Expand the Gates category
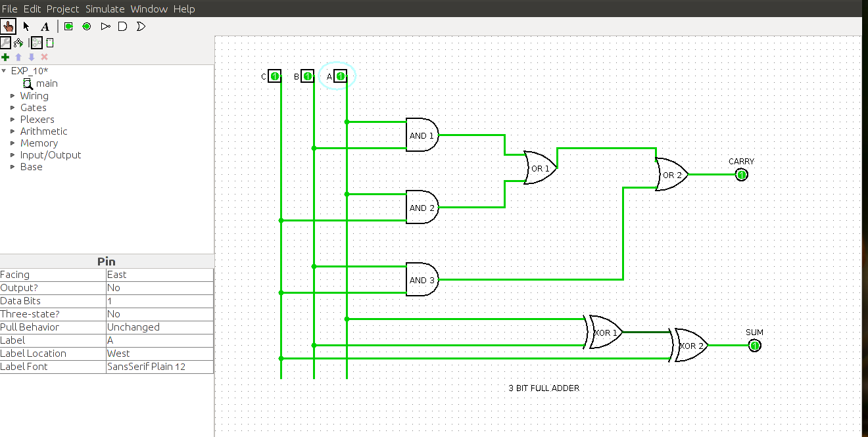The width and height of the screenshot is (868, 437). [x=12, y=107]
